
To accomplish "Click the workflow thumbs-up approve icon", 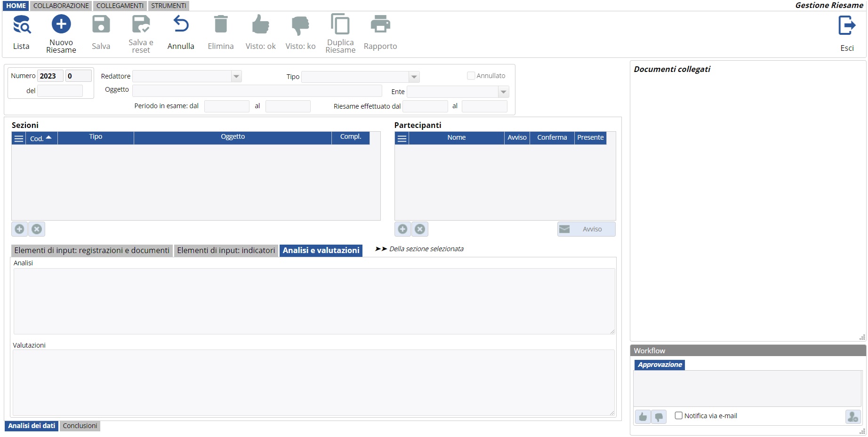I will 643,417.
